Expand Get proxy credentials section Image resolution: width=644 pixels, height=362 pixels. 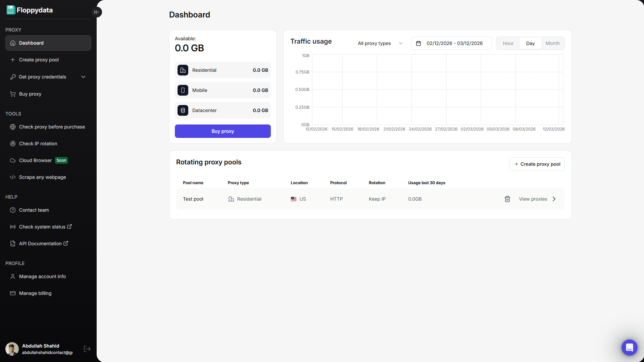pyautogui.click(x=83, y=77)
